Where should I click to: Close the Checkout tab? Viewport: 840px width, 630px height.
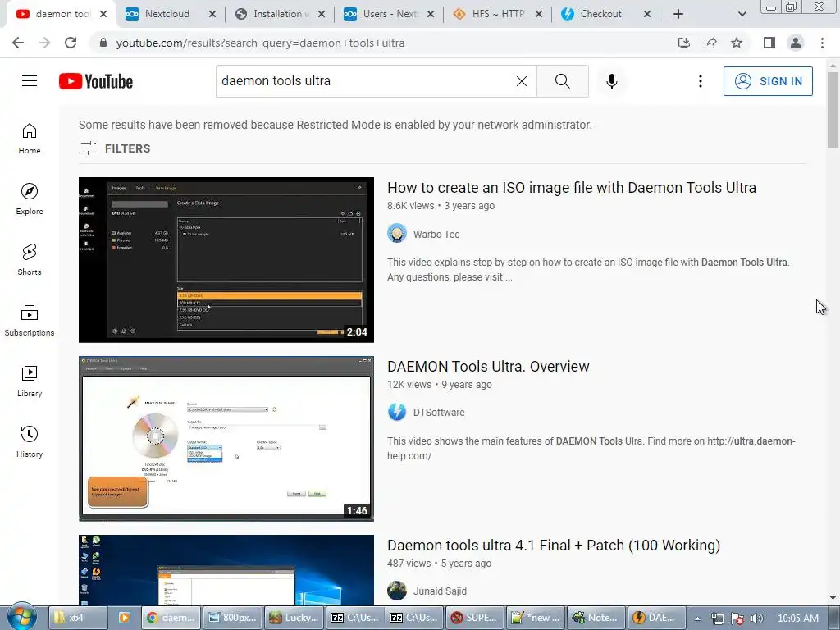pyautogui.click(x=647, y=14)
